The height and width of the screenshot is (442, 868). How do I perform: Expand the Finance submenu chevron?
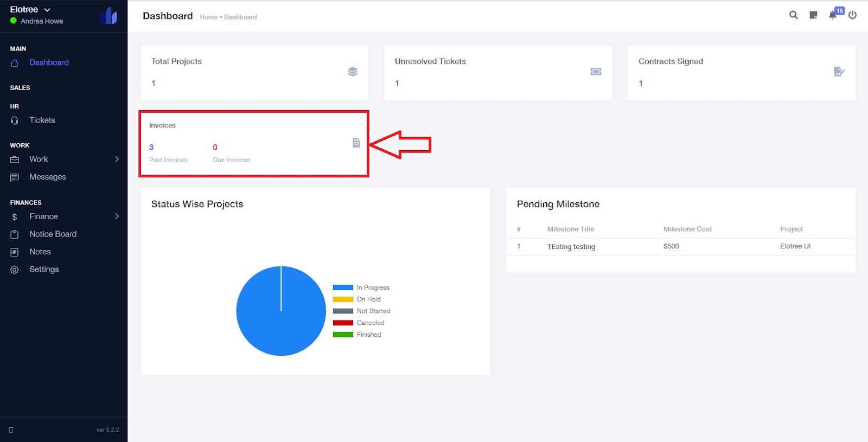(x=117, y=216)
